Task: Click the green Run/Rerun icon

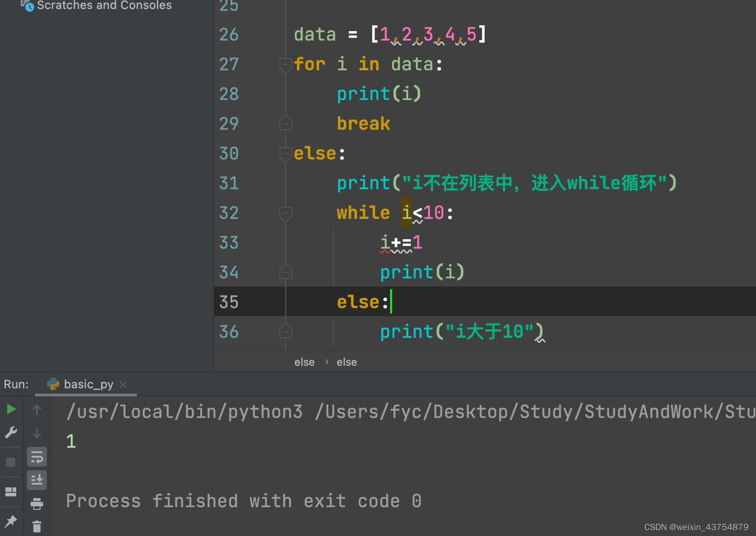Action: (x=11, y=409)
